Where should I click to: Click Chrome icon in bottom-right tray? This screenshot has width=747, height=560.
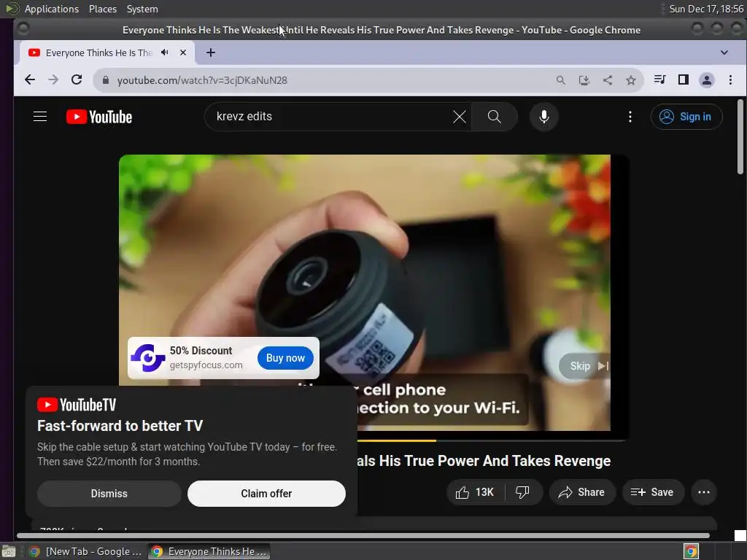(691, 551)
